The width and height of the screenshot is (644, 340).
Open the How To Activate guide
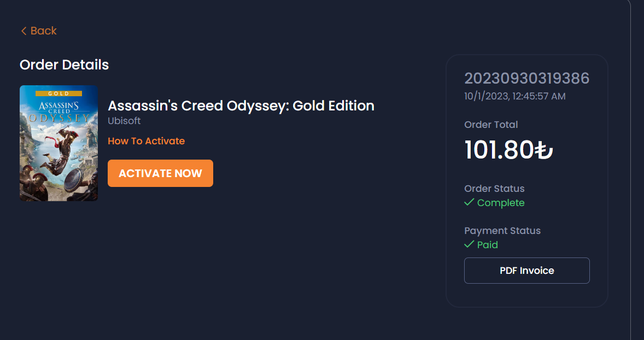click(x=146, y=141)
